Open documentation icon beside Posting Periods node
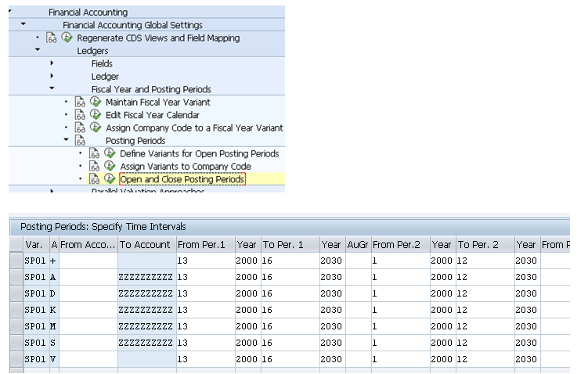588x374 pixels. [x=80, y=141]
